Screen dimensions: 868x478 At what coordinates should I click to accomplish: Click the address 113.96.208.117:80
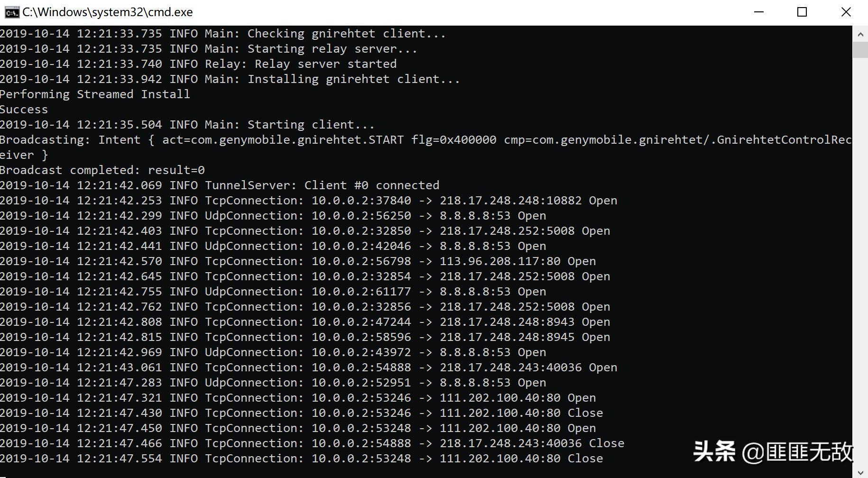point(500,261)
